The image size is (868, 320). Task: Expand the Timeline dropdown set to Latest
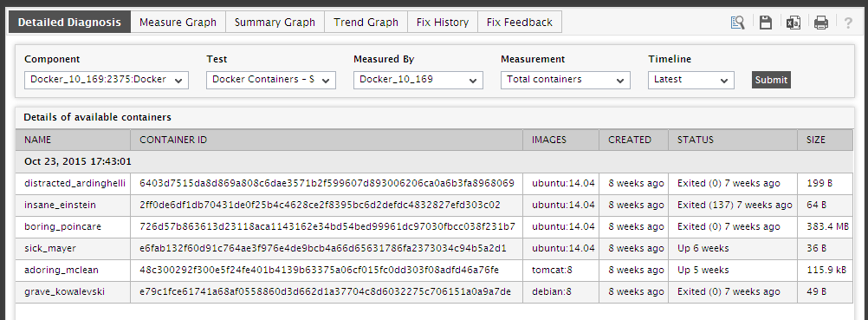691,80
